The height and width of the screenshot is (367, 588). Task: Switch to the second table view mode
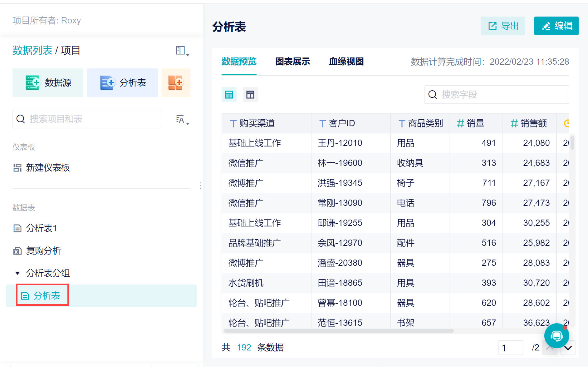(250, 95)
